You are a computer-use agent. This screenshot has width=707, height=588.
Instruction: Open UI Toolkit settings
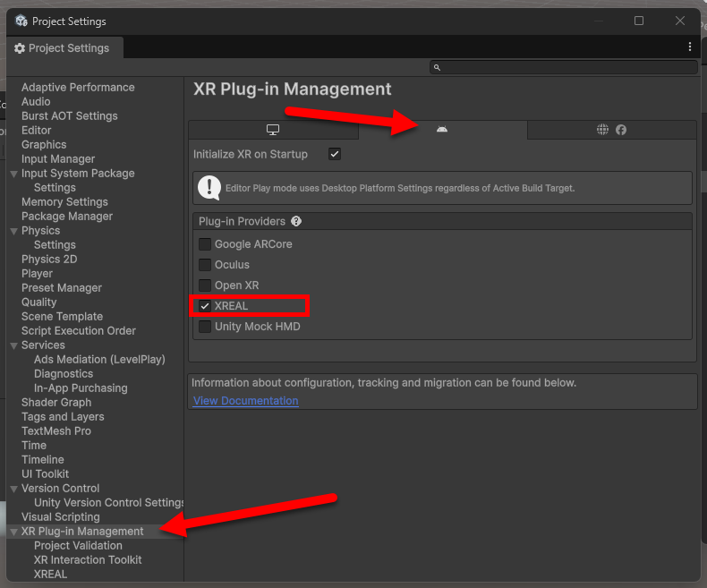coord(45,474)
